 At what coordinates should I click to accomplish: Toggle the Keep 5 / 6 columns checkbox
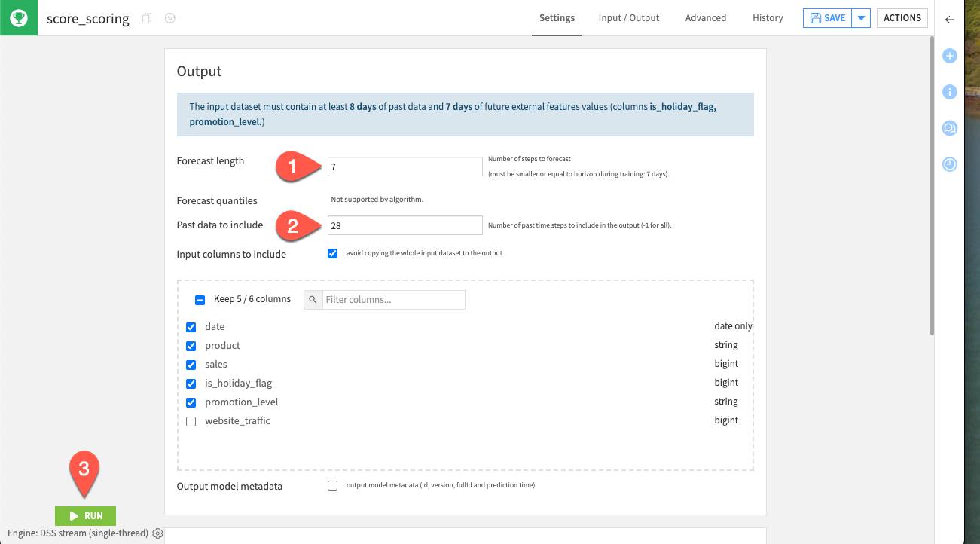coord(199,299)
